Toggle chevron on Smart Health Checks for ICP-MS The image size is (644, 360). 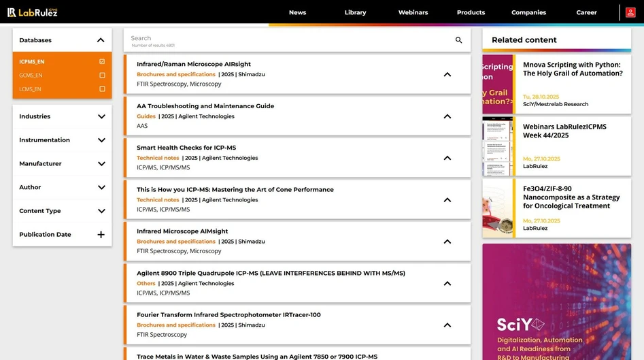pos(447,158)
